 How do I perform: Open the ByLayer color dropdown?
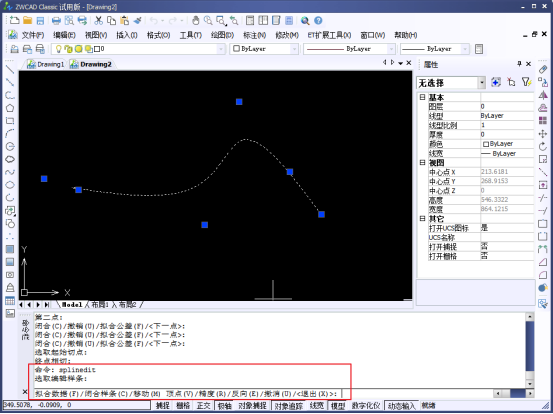click(x=264, y=49)
